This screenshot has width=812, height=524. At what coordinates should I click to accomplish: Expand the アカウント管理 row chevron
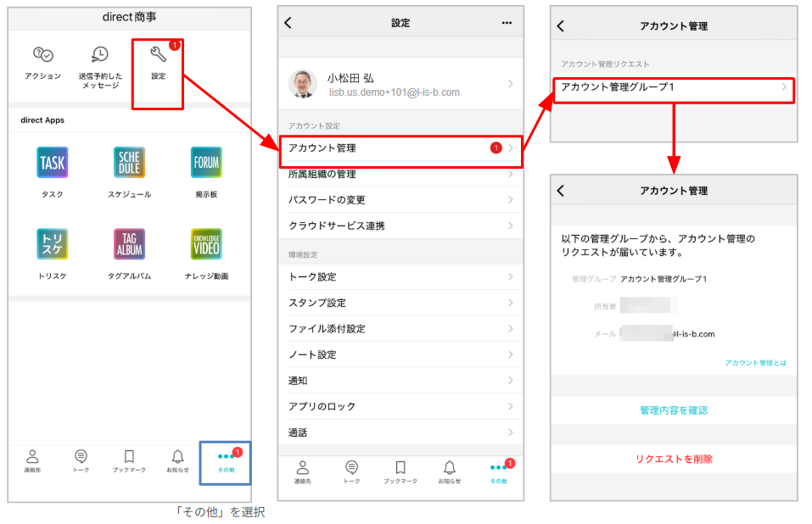pyautogui.click(x=511, y=148)
